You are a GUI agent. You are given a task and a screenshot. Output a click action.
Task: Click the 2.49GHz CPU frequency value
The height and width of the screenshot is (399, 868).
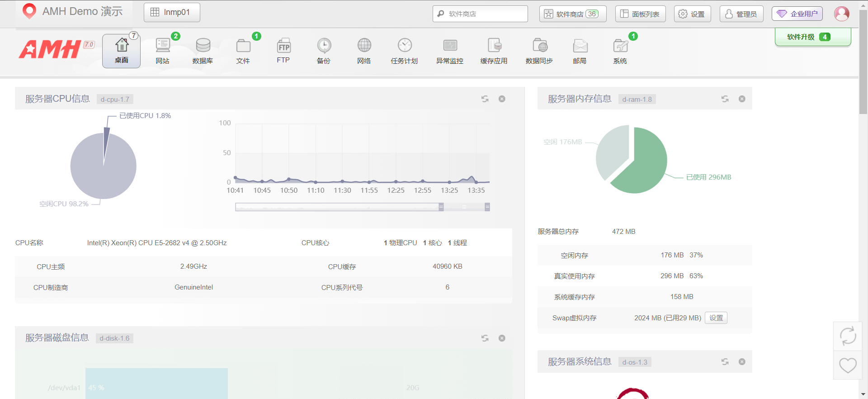193,266
